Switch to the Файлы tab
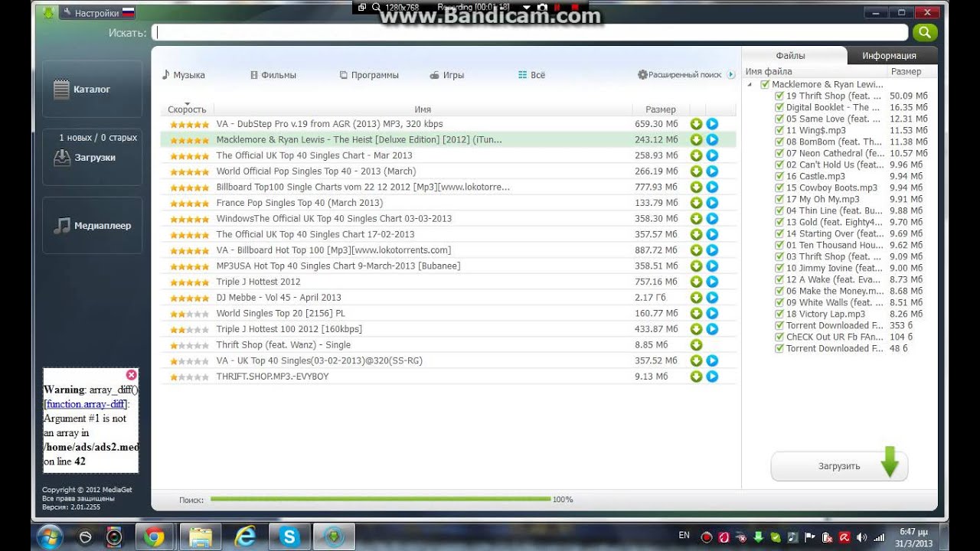This screenshot has width=980, height=551. tap(791, 56)
